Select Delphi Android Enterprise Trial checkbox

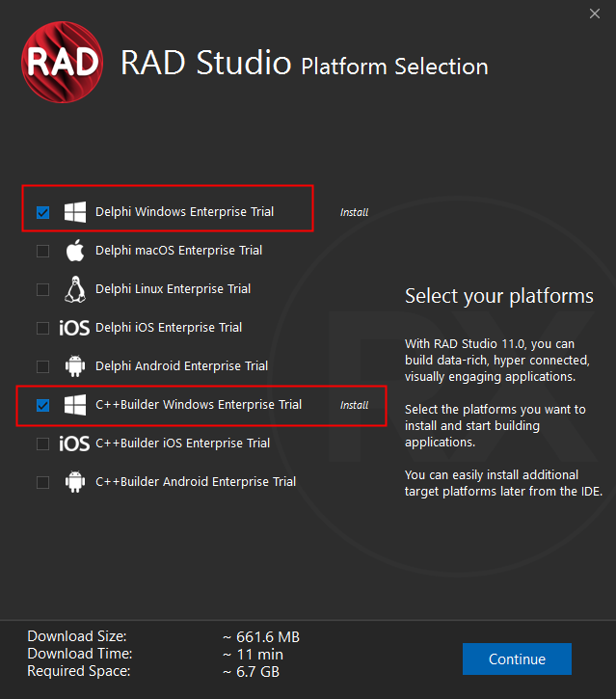42,366
